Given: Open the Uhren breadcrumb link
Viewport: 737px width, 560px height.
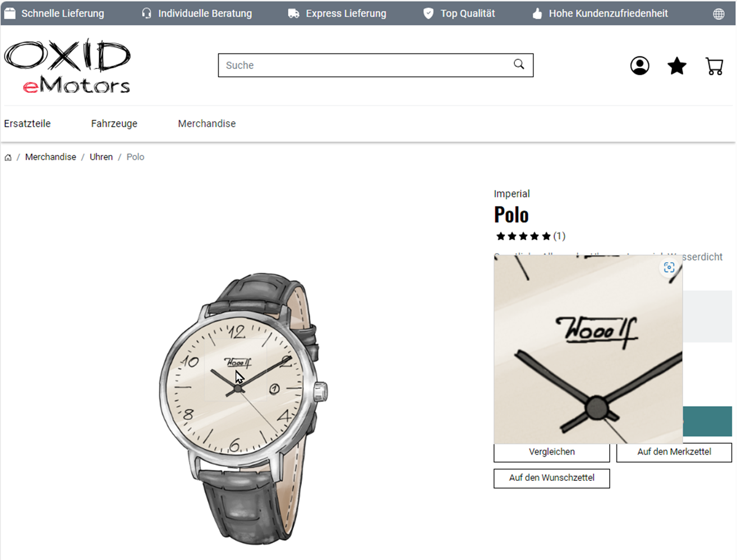Looking at the screenshot, I should (101, 157).
